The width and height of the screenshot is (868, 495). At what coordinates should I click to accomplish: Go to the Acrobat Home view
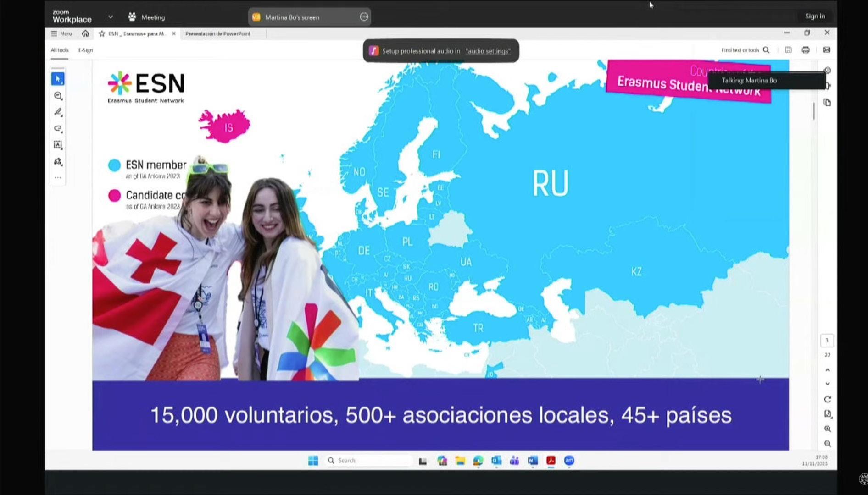coord(85,33)
